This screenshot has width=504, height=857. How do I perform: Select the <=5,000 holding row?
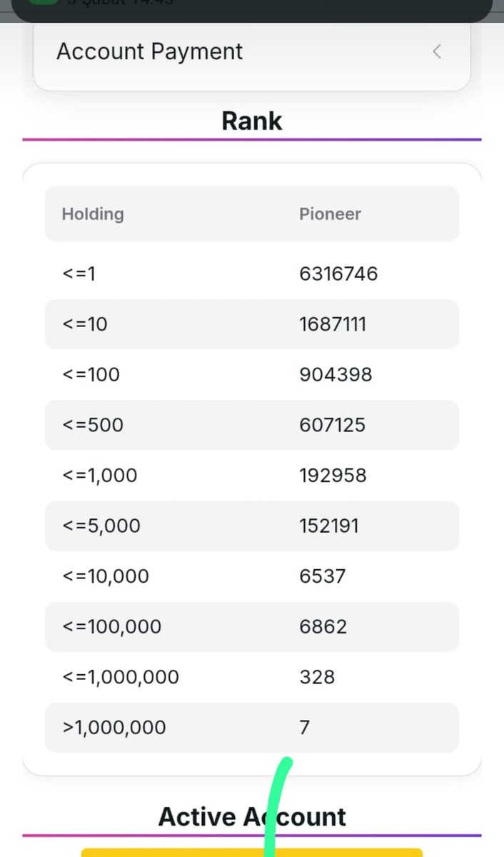point(252,526)
